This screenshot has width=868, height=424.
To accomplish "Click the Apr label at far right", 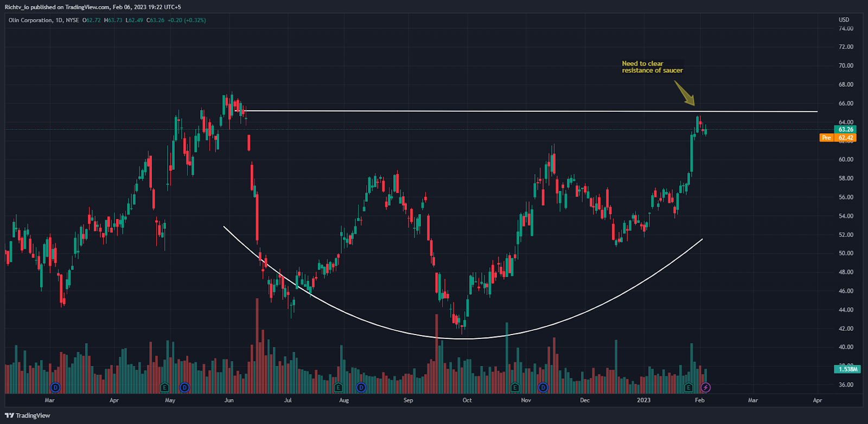I will click(x=818, y=400).
